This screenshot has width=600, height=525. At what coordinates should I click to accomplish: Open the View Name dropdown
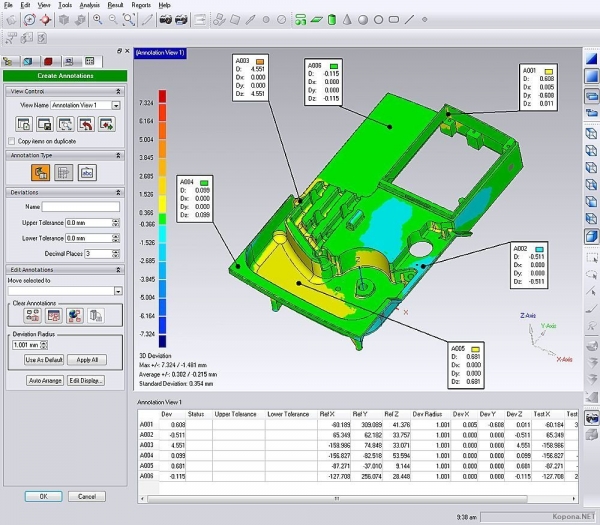pos(116,105)
